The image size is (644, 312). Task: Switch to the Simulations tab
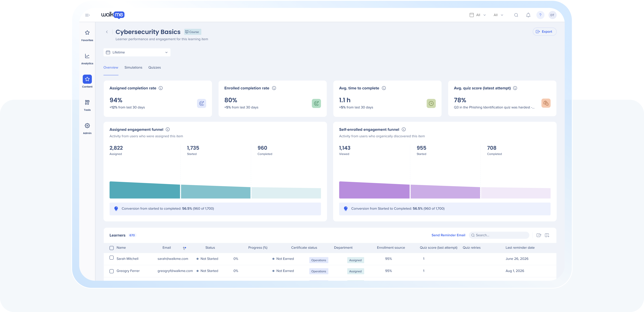[x=133, y=68]
